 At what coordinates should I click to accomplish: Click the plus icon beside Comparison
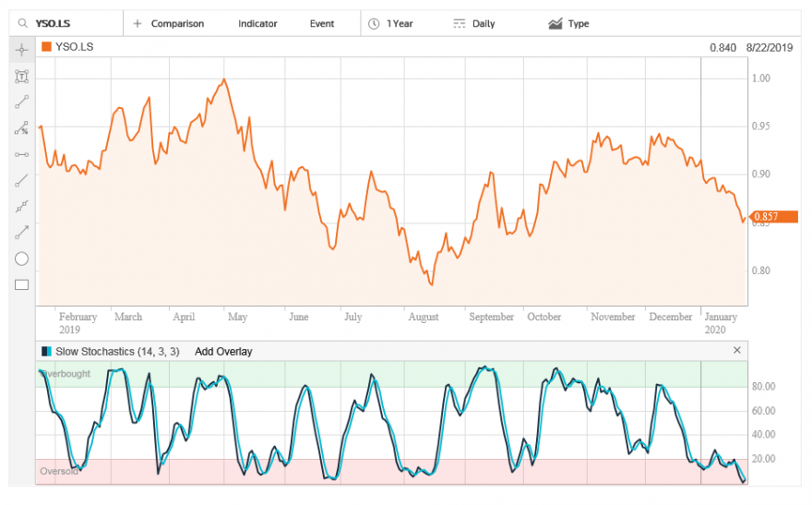tap(137, 23)
